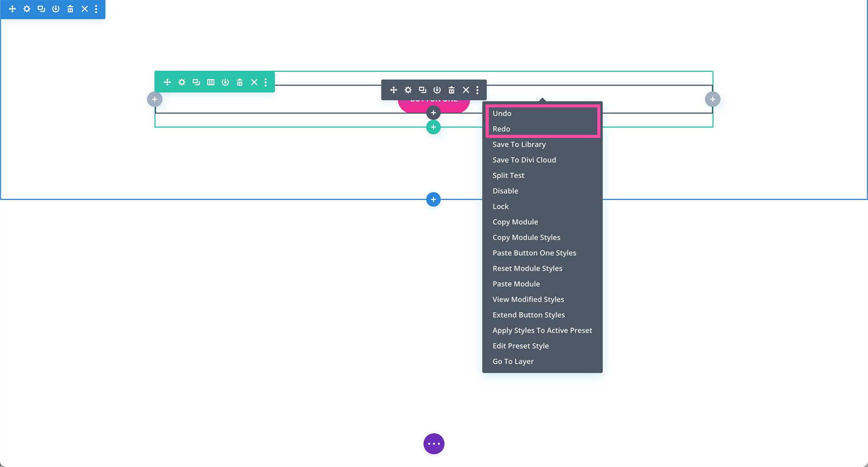The height and width of the screenshot is (467, 868).
Task: Duplicate the module from dark toolbar
Action: pyautogui.click(x=423, y=90)
